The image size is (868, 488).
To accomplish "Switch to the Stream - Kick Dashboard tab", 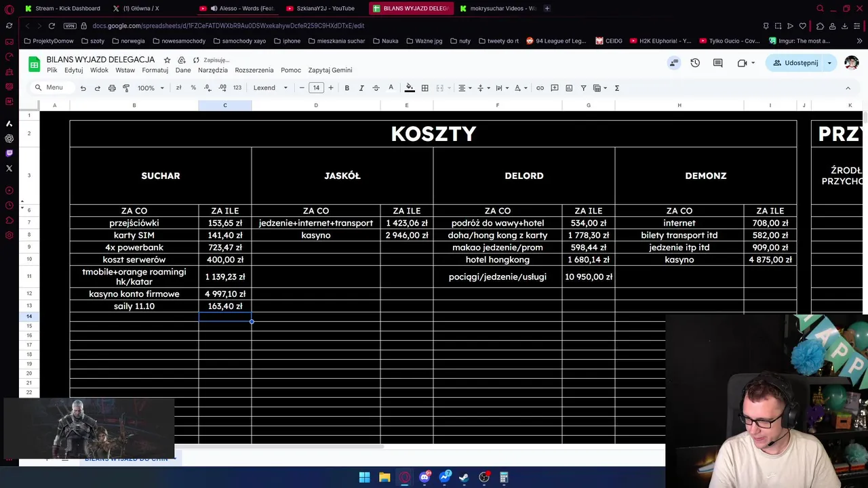I will pyautogui.click(x=62, y=8).
